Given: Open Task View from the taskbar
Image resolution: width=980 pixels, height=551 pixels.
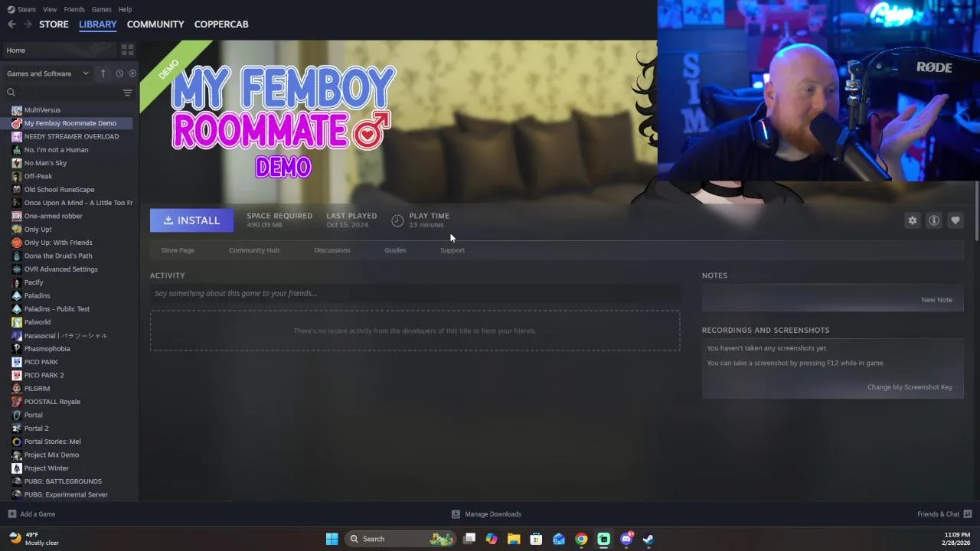Looking at the screenshot, I should click(x=469, y=539).
